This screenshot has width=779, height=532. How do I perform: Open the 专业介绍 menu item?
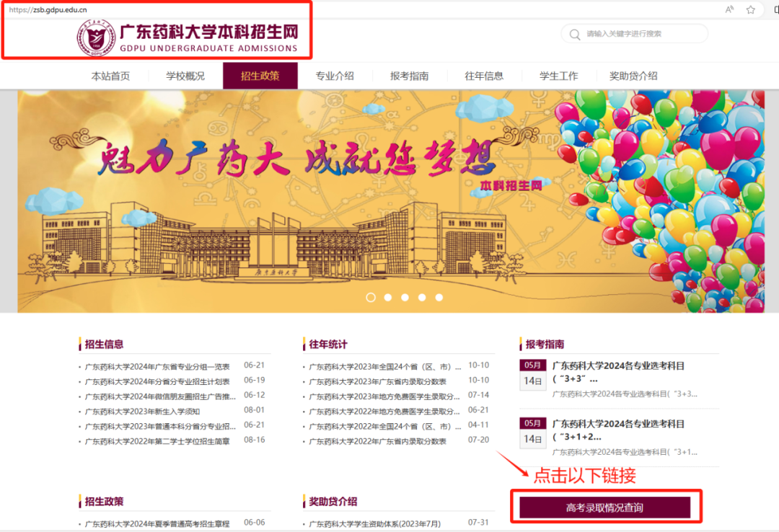pyautogui.click(x=335, y=76)
